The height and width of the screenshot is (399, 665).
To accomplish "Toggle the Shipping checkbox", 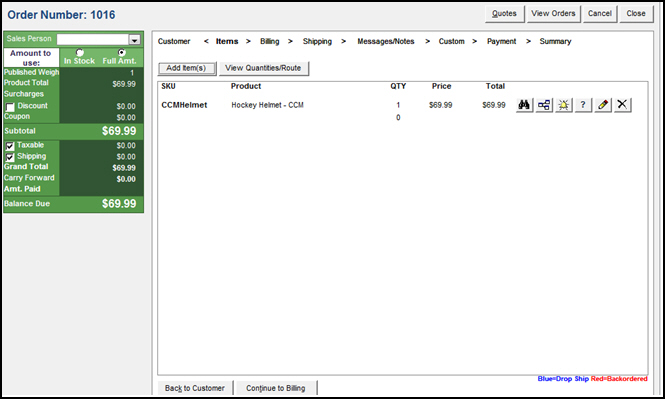I will tap(10, 157).
